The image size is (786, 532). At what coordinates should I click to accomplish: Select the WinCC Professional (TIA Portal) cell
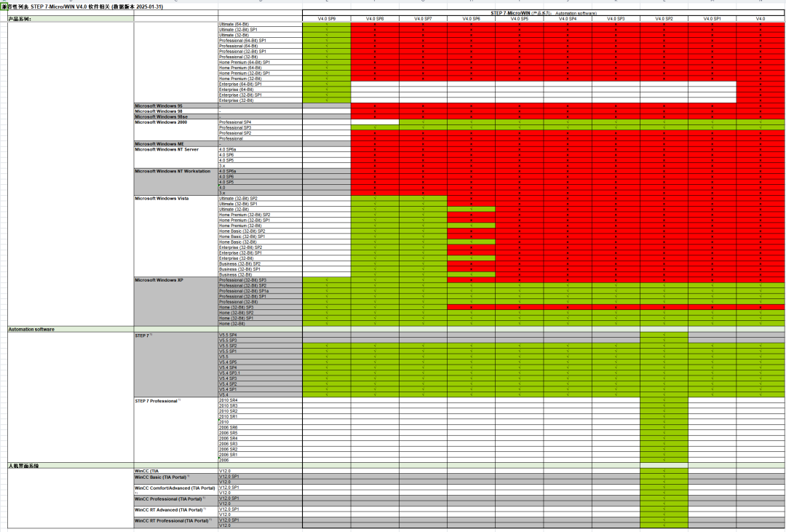[x=176, y=501]
